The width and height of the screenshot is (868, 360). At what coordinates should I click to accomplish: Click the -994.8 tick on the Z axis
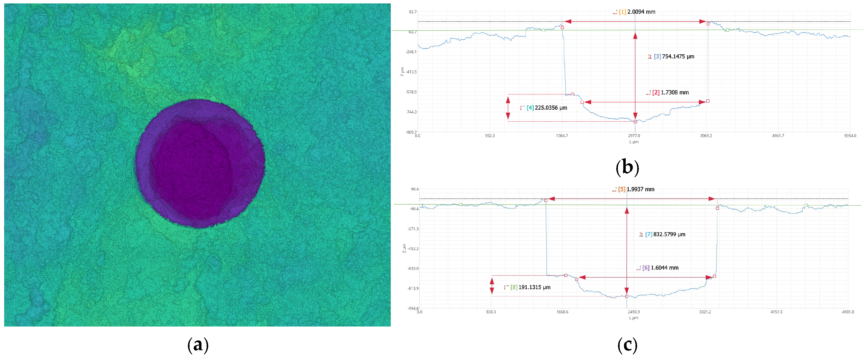[413, 308]
